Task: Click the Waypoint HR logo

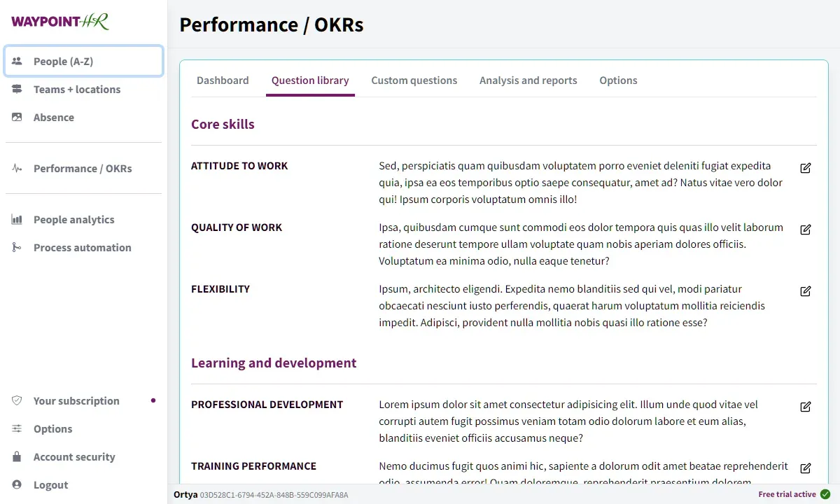Action: click(59, 21)
